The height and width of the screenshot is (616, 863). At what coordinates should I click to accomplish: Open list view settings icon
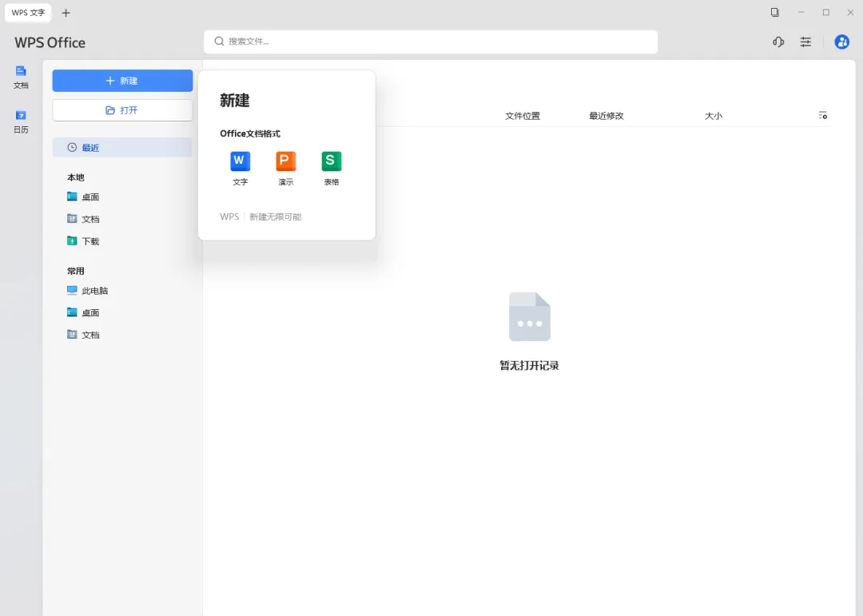822,116
